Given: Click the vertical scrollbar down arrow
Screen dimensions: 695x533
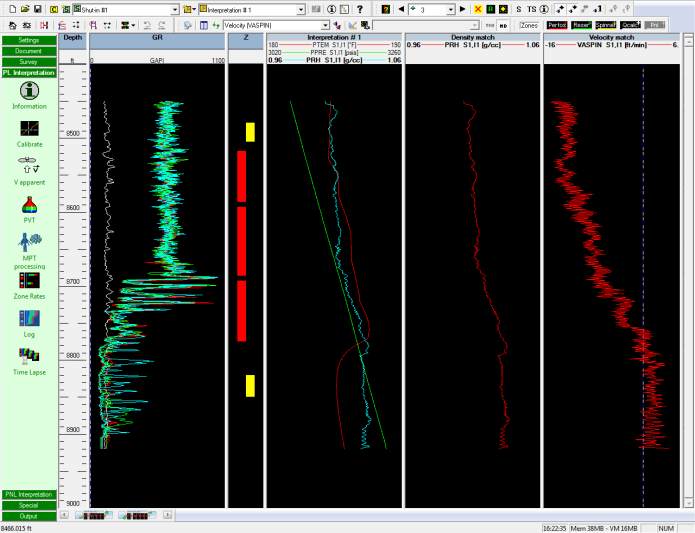Looking at the screenshot, I should [x=688, y=503].
